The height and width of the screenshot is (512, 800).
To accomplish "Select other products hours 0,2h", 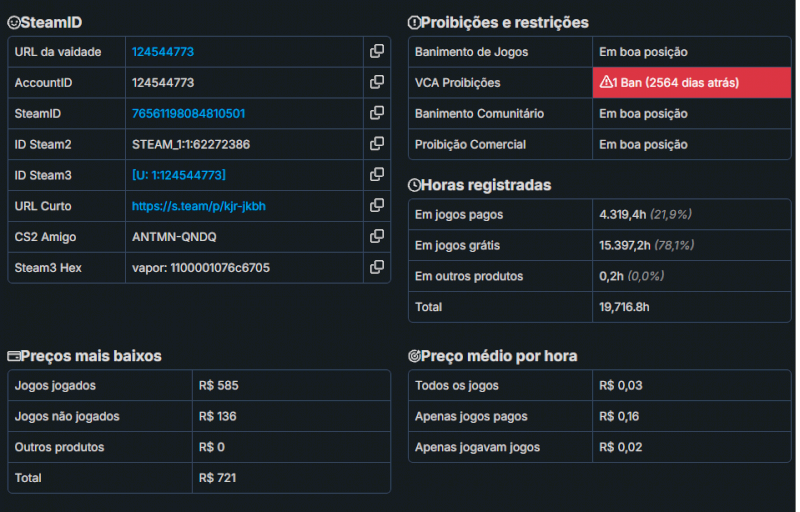I will tap(611, 276).
